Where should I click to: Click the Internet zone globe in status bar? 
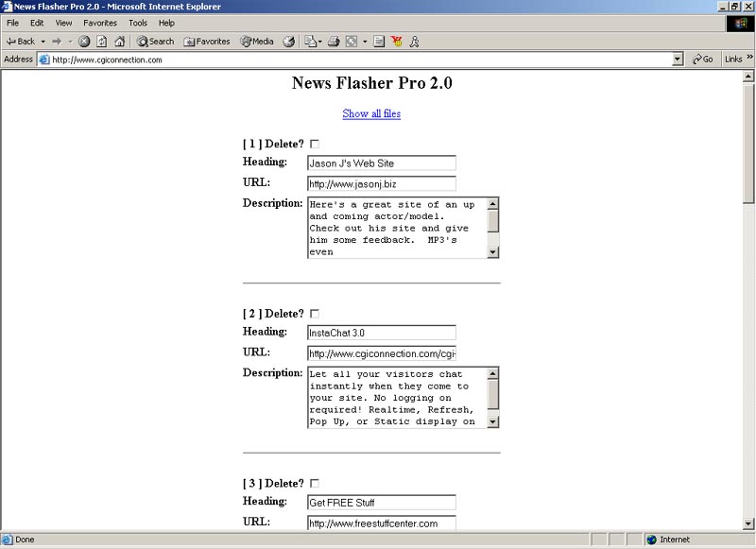pos(652,540)
